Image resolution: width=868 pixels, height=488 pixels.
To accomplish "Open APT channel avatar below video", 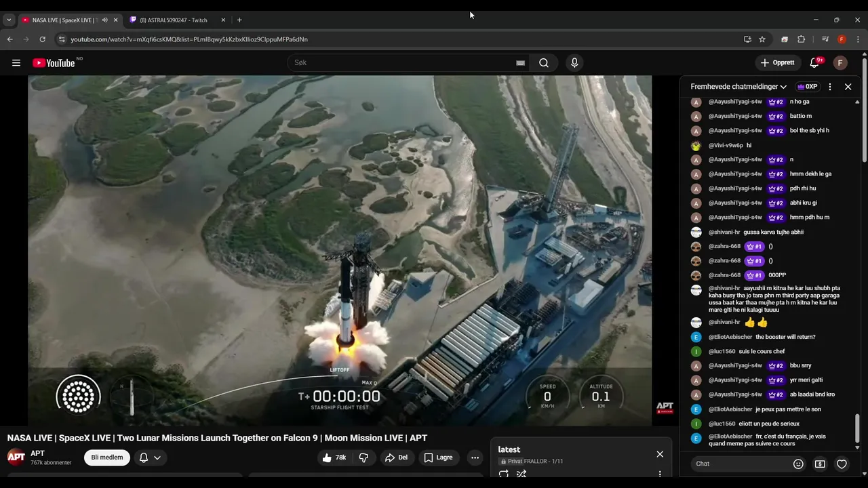I will point(16,457).
